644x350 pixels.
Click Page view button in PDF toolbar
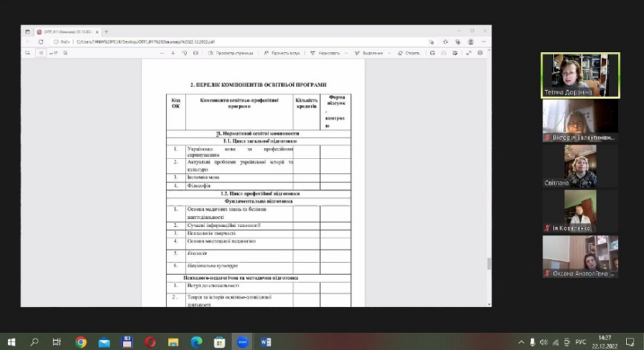[x=229, y=53]
